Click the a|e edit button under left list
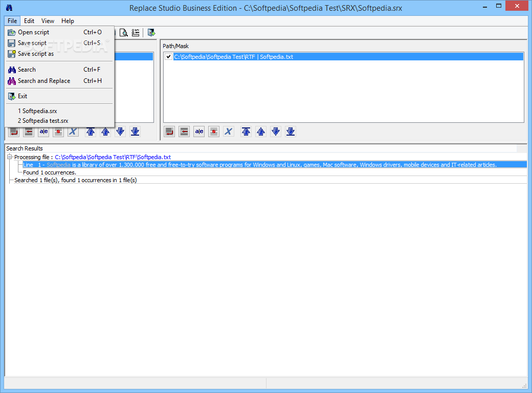 (44, 132)
